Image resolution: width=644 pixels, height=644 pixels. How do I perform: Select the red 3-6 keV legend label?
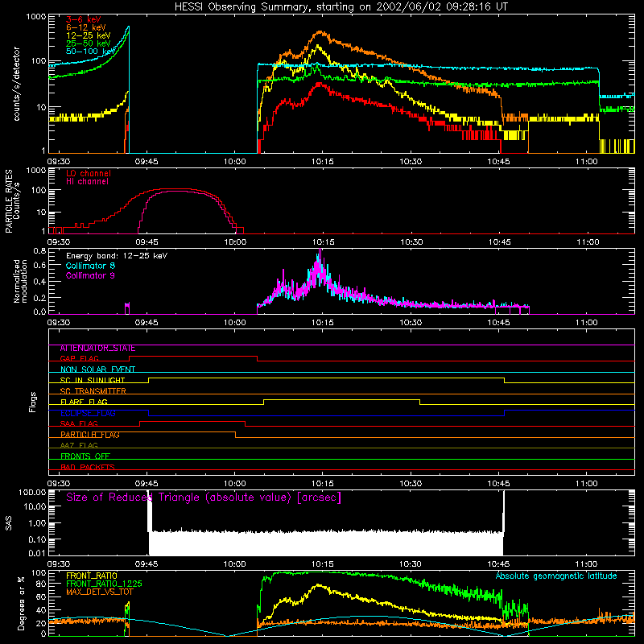point(84,19)
